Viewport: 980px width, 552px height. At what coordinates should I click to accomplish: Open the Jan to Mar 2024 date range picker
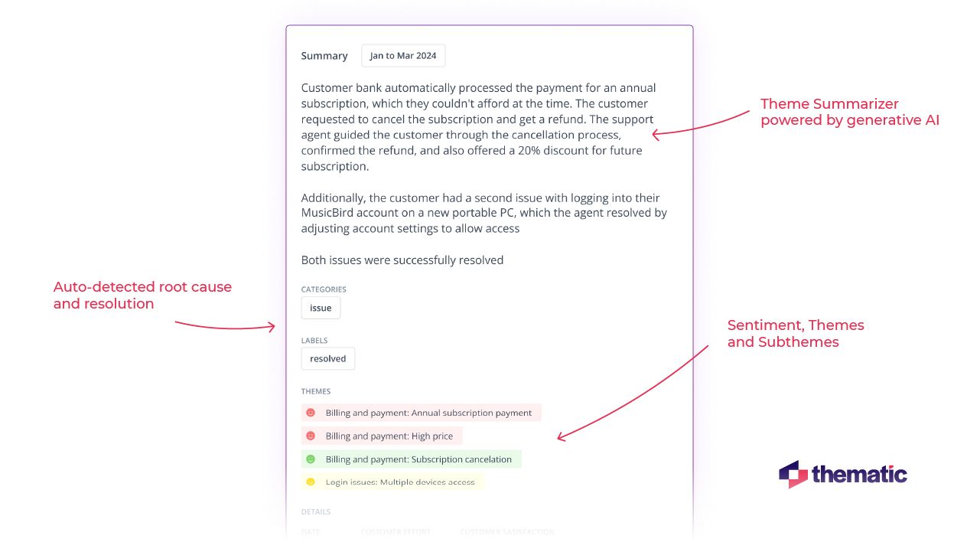(x=403, y=55)
